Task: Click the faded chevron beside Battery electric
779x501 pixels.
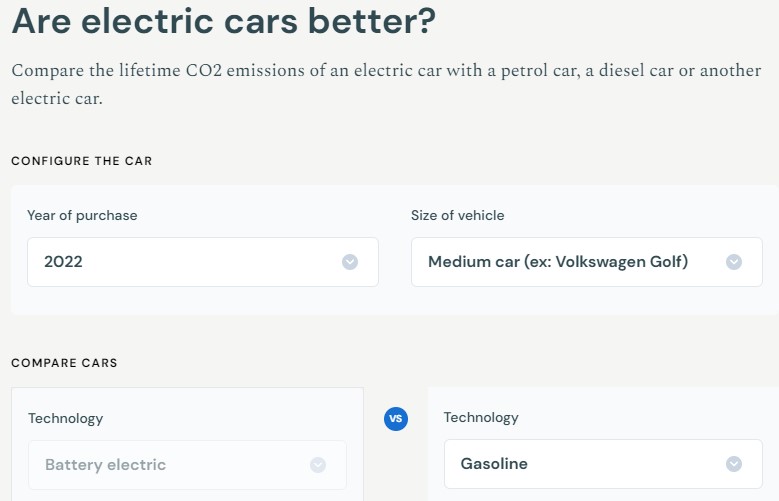Action: click(x=318, y=465)
